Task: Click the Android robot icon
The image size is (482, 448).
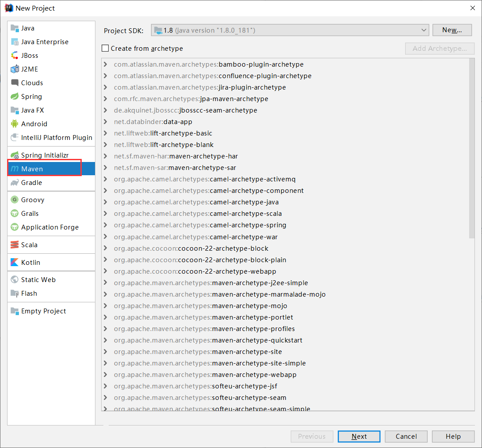Action: (15, 124)
